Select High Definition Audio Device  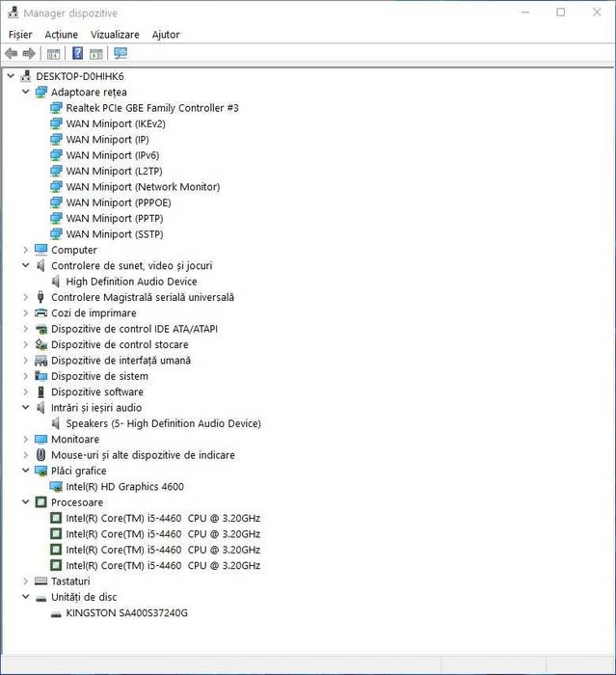[x=132, y=282]
